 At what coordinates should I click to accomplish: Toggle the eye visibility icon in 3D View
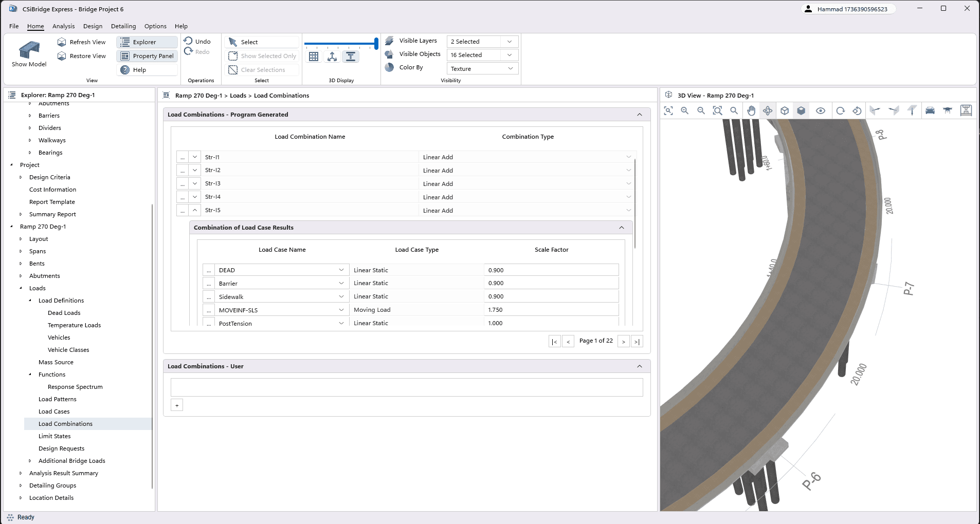coord(821,110)
